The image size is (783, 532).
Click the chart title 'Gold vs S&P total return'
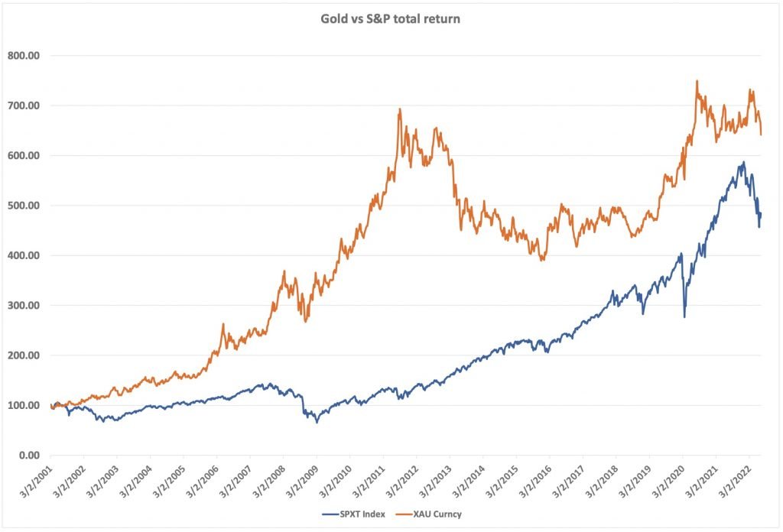pyautogui.click(x=391, y=18)
